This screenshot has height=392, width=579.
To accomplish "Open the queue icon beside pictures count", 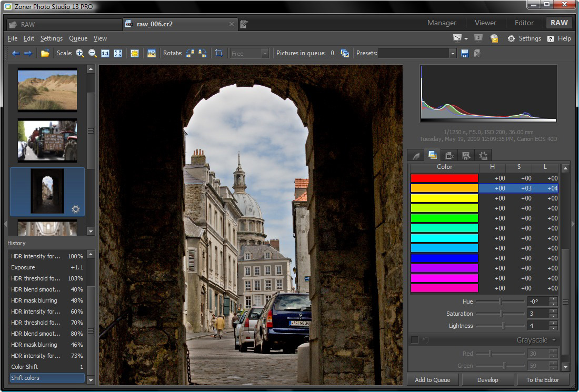I will coord(345,53).
